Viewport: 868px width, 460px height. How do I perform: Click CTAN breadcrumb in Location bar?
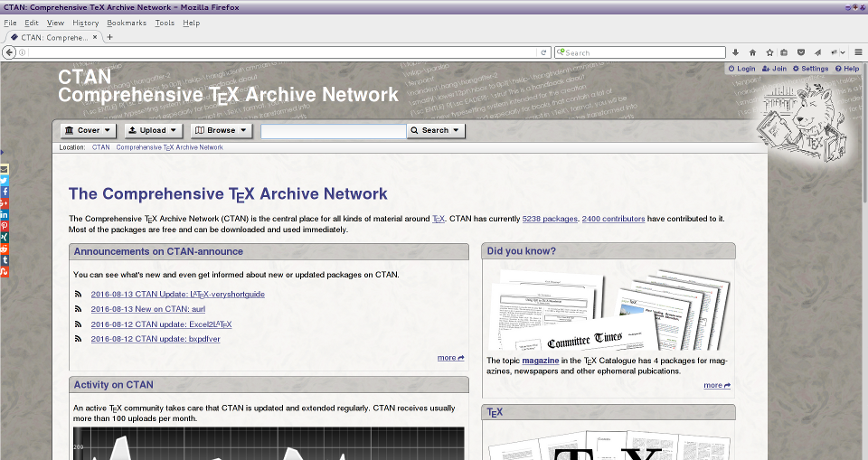tap(100, 147)
